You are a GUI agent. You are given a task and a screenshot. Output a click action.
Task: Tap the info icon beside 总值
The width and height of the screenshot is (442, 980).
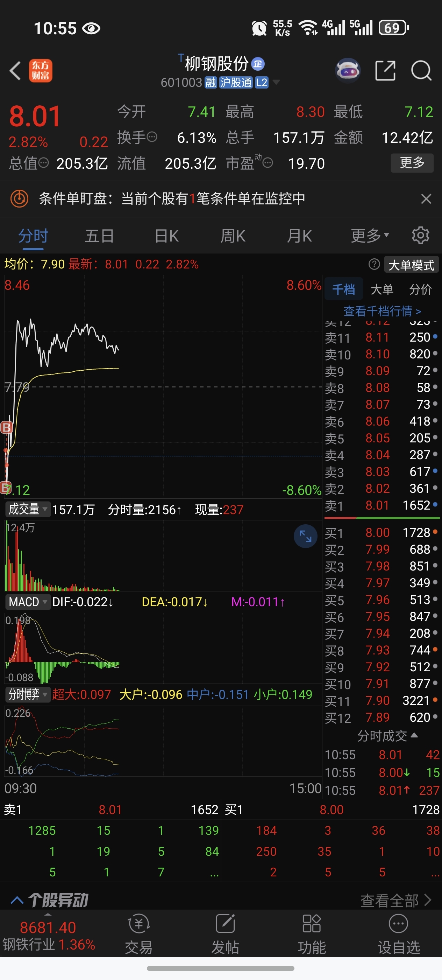tap(43, 163)
